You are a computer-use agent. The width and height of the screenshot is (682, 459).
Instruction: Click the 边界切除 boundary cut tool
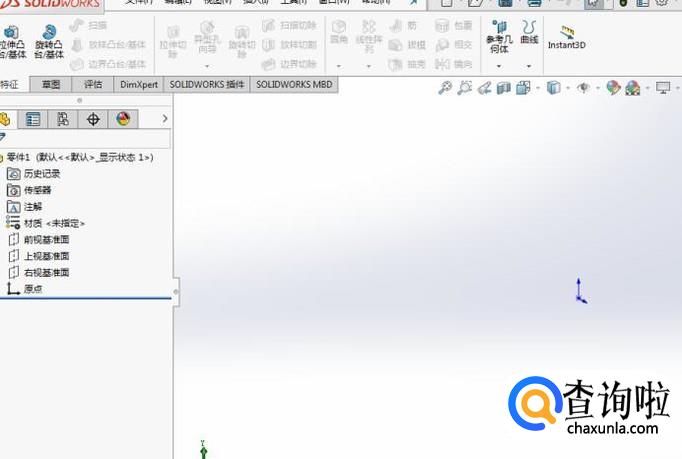pyautogui.click(x=289, y=64)
